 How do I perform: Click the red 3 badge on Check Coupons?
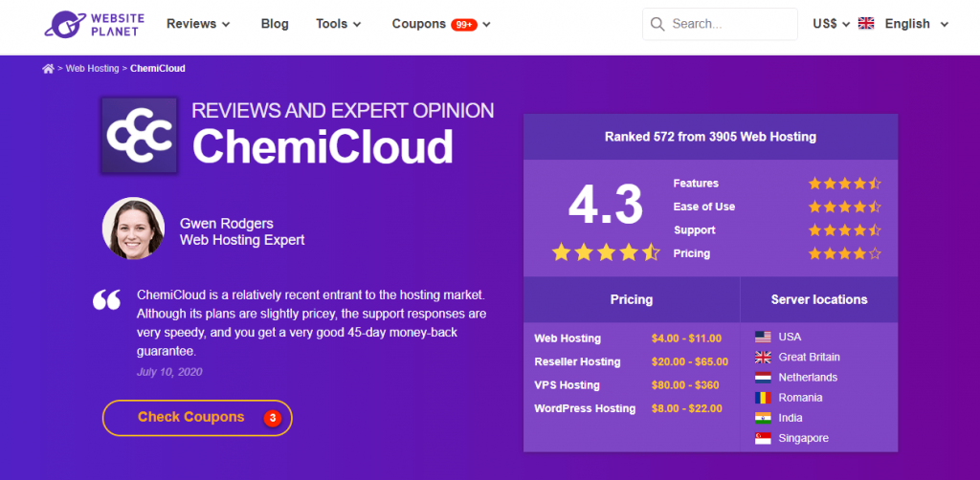(272, 418)
